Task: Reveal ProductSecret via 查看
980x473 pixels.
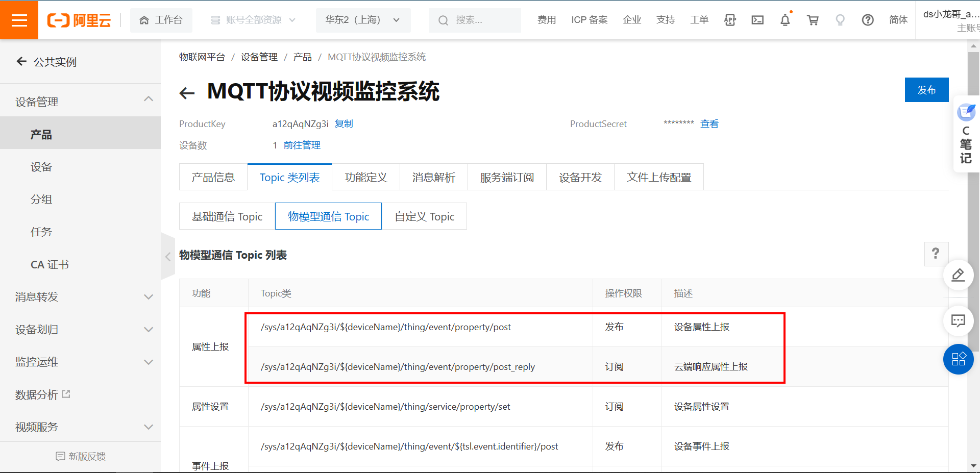Action: tap(709, 124)
